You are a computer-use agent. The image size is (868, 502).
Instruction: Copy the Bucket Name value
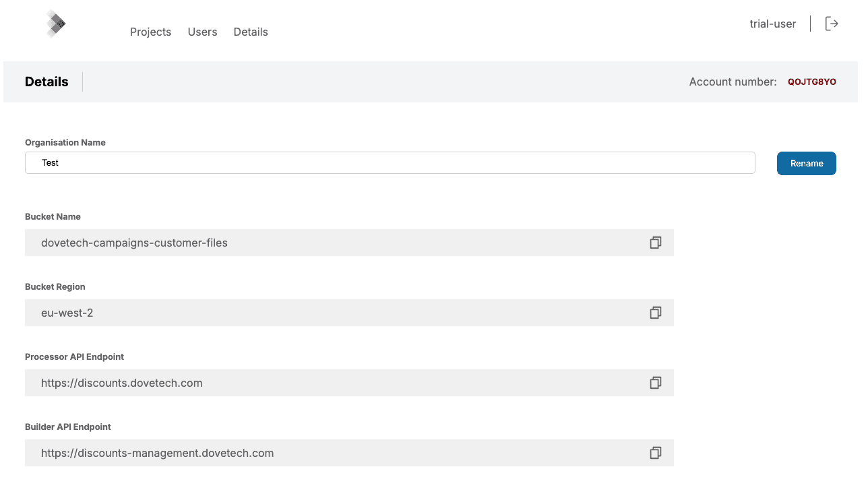[x=655, y=243]
